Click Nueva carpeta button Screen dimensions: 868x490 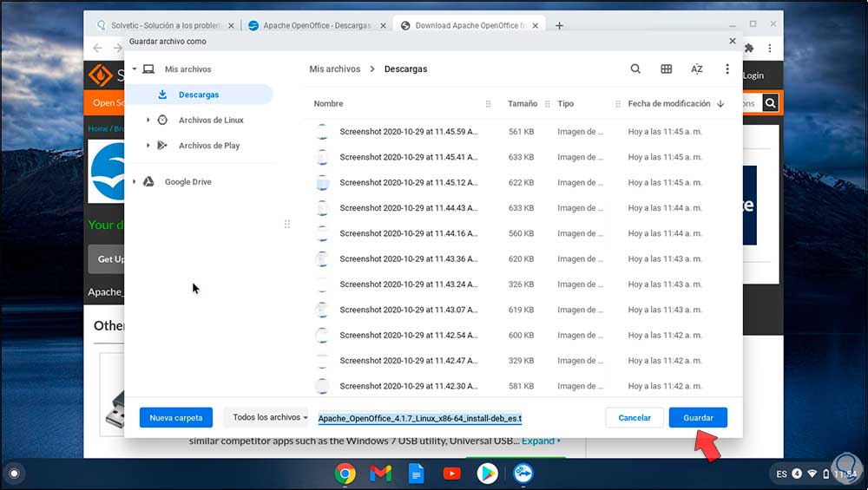176,417
